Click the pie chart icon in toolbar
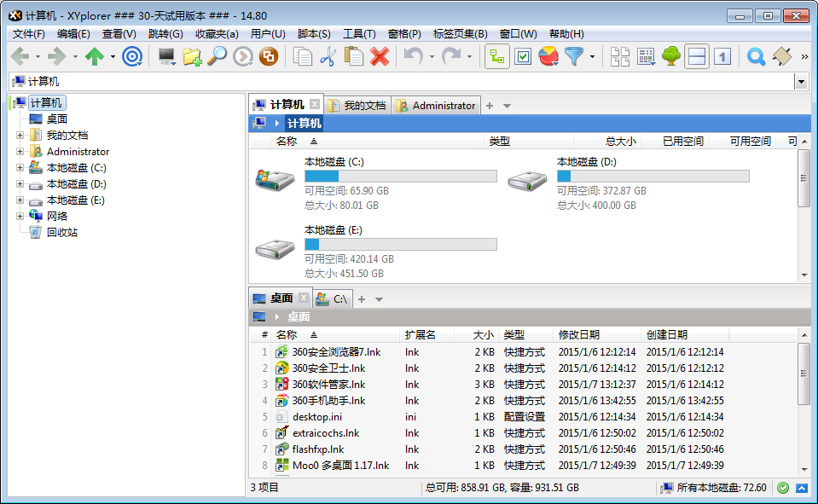818x504 pixels. pyautogui.click(x=548, y=56)
